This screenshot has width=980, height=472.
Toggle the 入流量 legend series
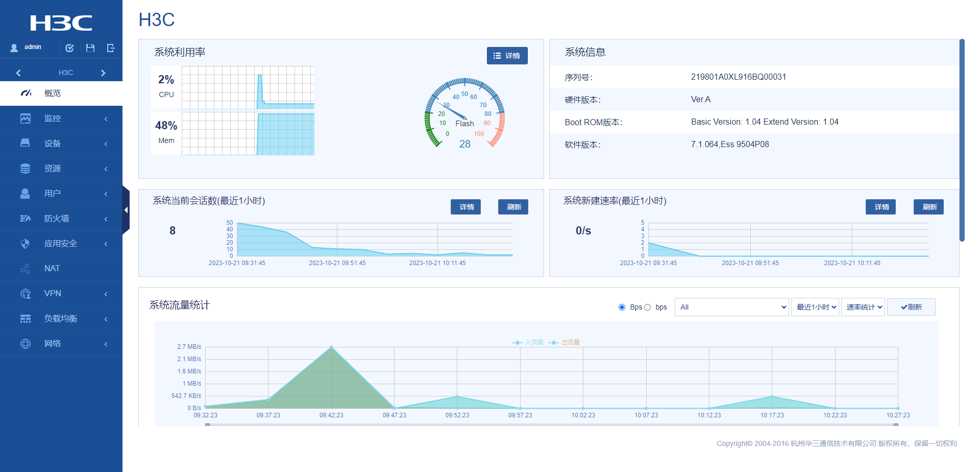tap(528, 342)
